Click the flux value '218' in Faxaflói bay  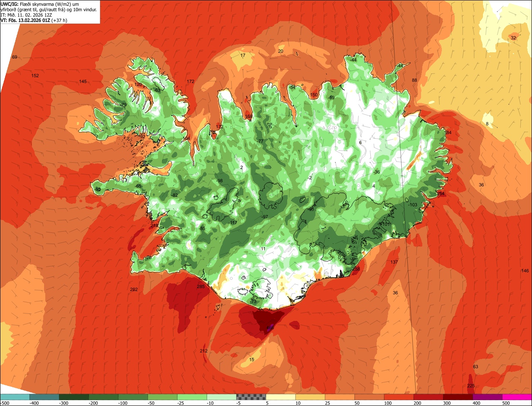point(154,226)
